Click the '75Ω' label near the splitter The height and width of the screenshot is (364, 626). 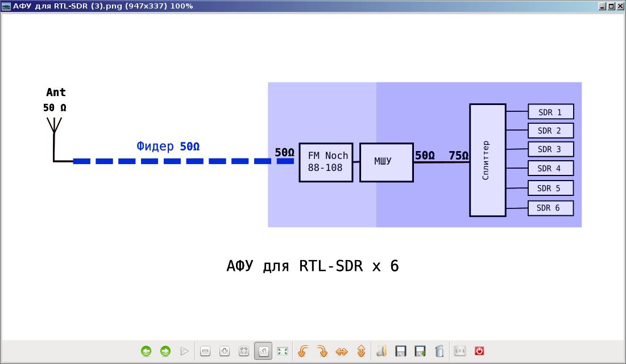tap(458, 156)
